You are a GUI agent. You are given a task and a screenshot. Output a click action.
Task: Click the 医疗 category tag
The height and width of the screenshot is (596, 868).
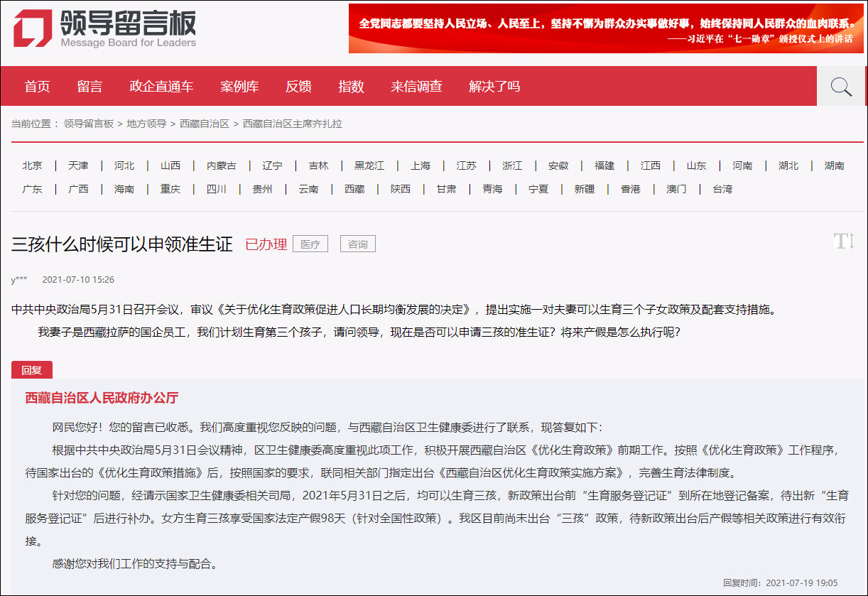tap(310, 244)
